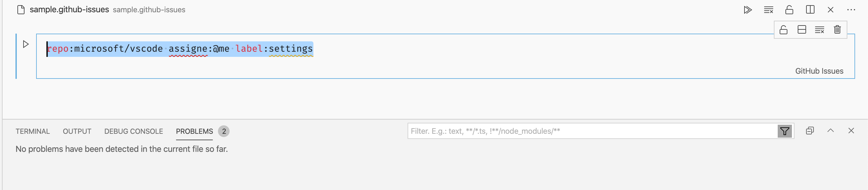Open the DEBUG CONSOLE tab

[133, 131]
